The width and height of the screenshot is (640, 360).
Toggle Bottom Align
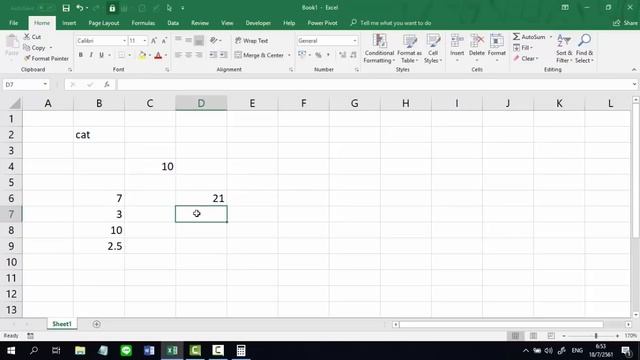click(x=199, y=40)
